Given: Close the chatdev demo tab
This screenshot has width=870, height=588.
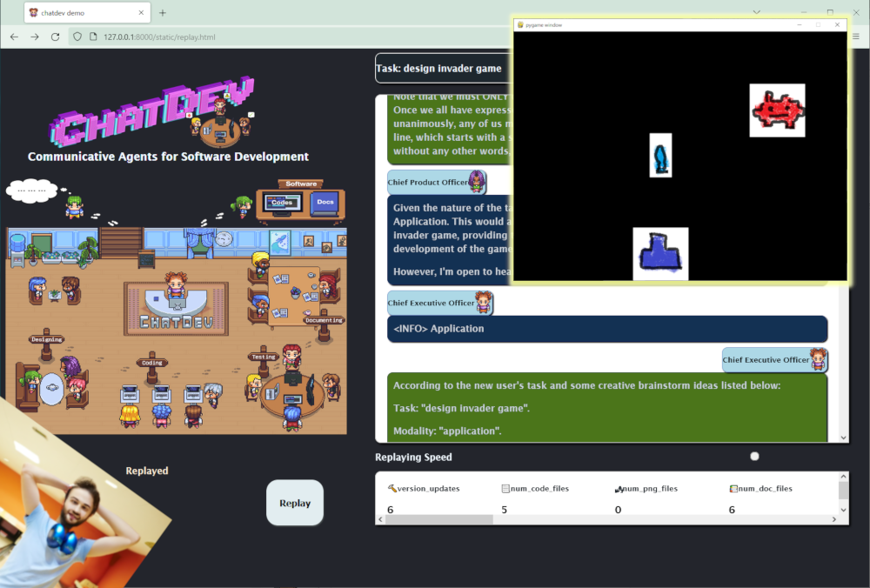Looking at the screenshot, I should pyautogui.click(x=141, y=12).
